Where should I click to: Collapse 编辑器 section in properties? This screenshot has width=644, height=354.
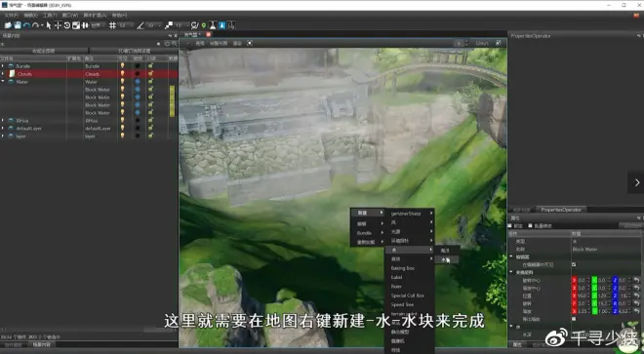tap(511, 256)
